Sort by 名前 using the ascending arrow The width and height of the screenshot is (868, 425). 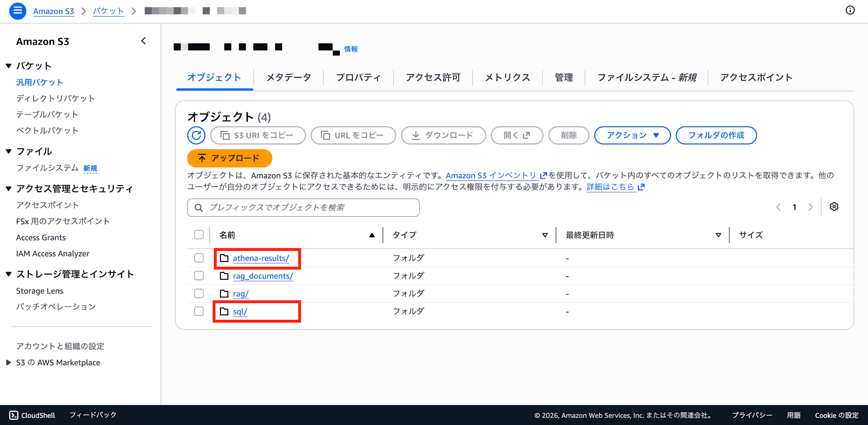(x=372, y=235)
